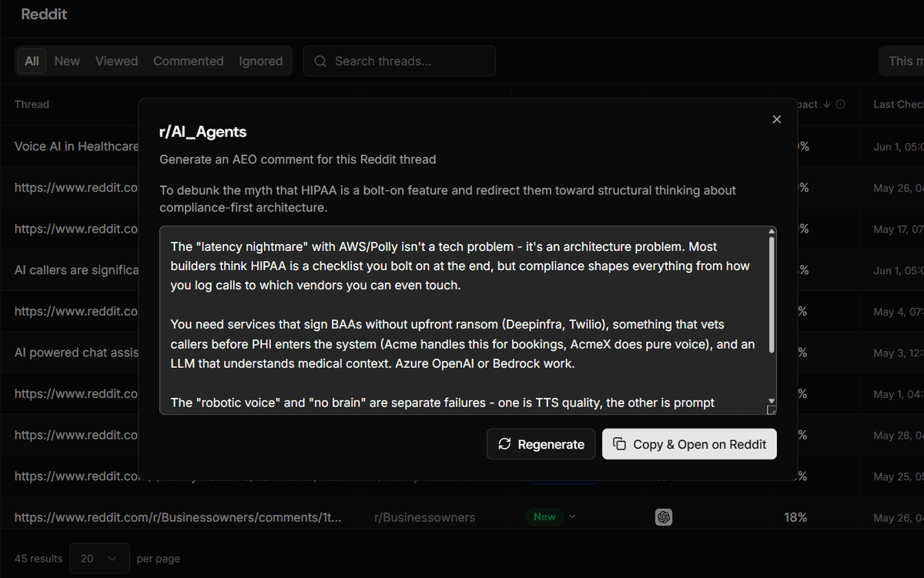Click the comment box scrollbar up arrow
Image resolution: width=924 pixels, height=578 pixels.
772,232
